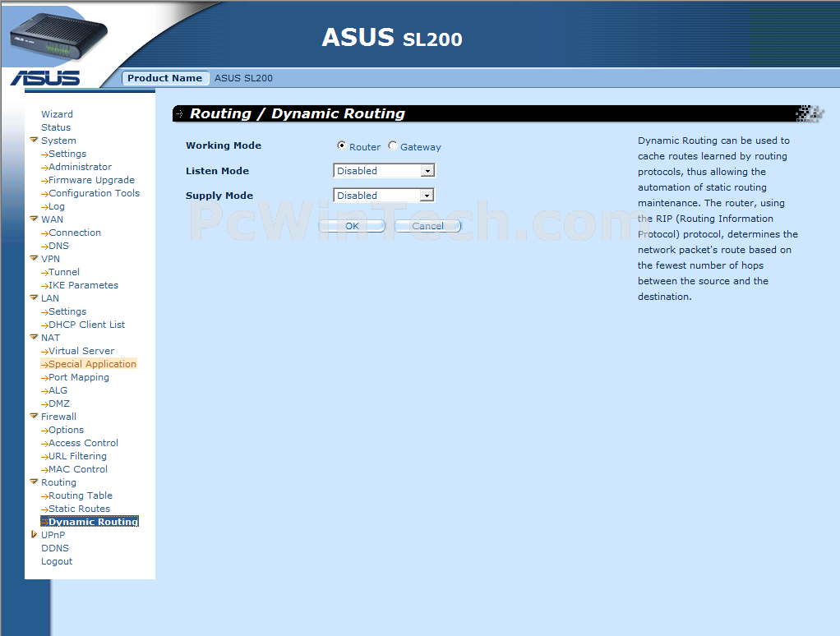Screen dimensions: 840x636
Task: Select the Gateway working mode radio button
Action: point(393,145)
